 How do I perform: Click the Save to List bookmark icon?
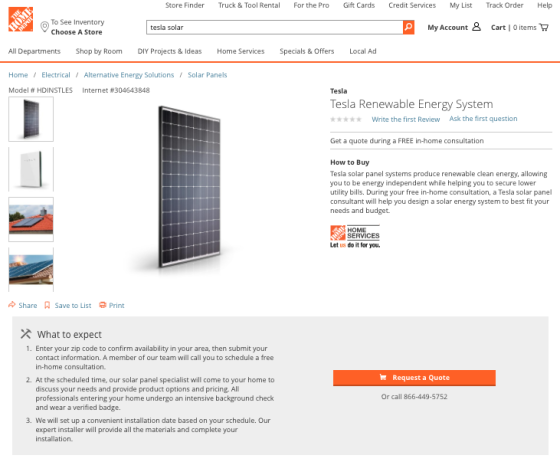(x=47, y=305)
